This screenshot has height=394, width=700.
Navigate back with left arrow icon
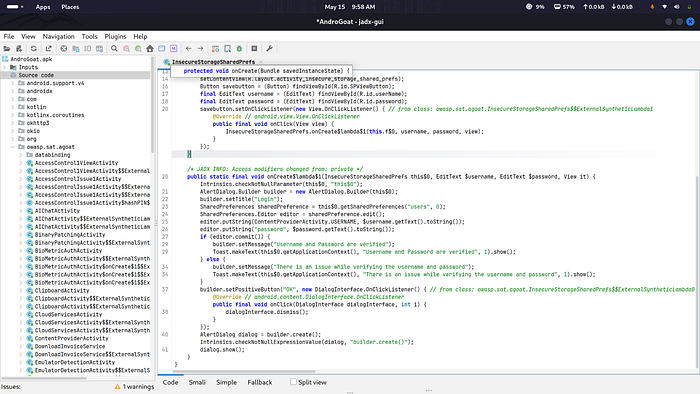coord(188,49)
